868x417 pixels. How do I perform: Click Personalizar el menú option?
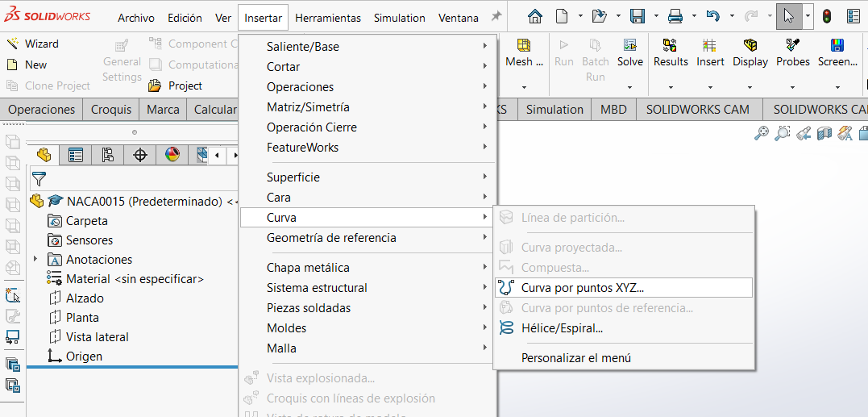coord(575,357)
